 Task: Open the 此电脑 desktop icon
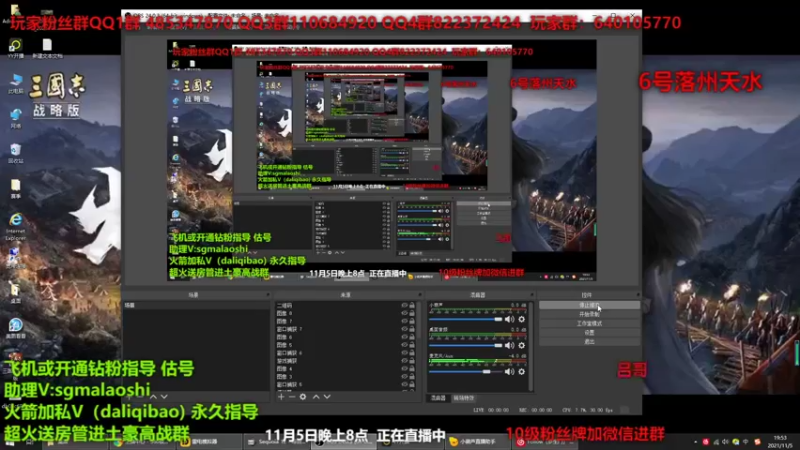(x=16, y=84)
